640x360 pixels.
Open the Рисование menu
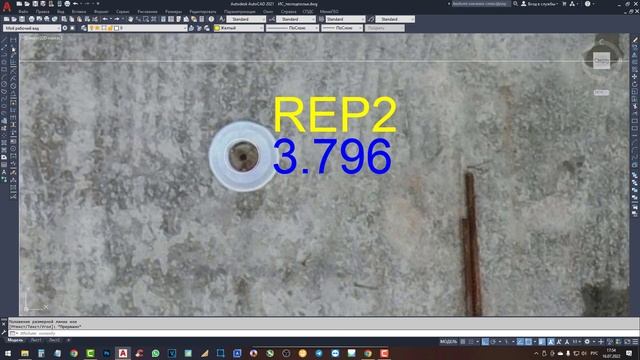point(147,12)
